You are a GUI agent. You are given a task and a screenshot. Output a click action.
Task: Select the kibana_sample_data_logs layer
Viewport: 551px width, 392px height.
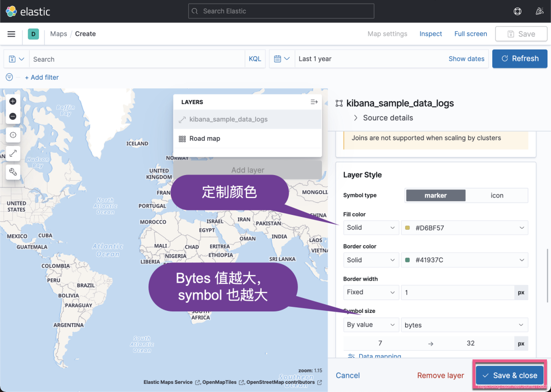247,119
